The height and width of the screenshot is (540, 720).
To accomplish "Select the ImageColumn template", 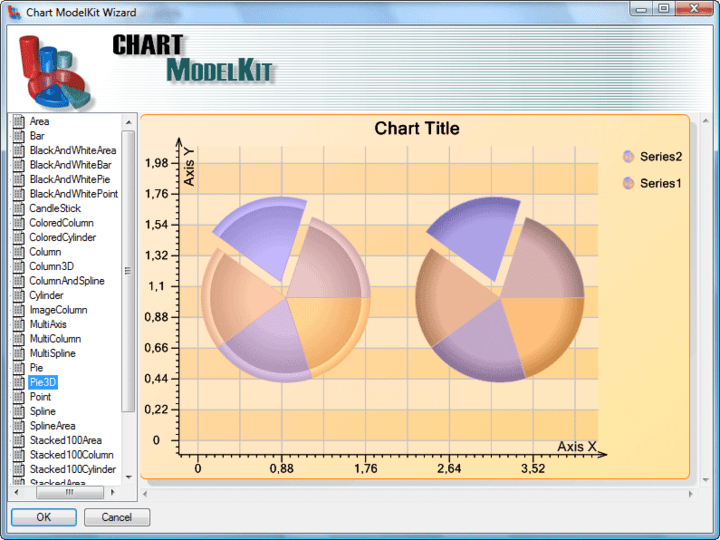I will click(58, 310).
